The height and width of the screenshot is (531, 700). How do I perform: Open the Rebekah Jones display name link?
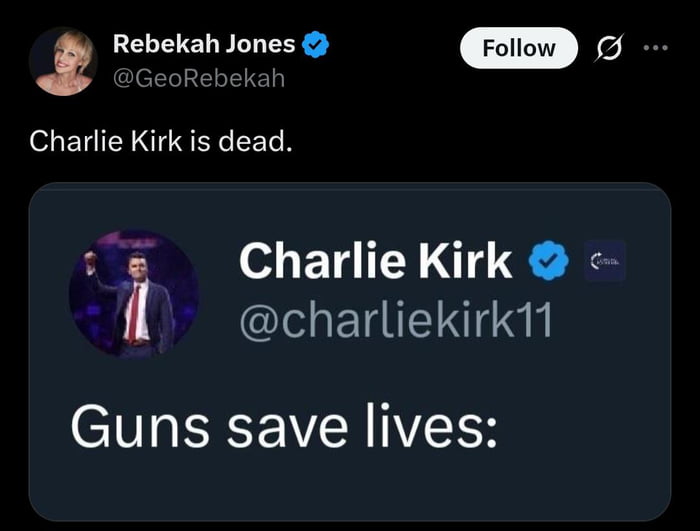coord(204,44)
